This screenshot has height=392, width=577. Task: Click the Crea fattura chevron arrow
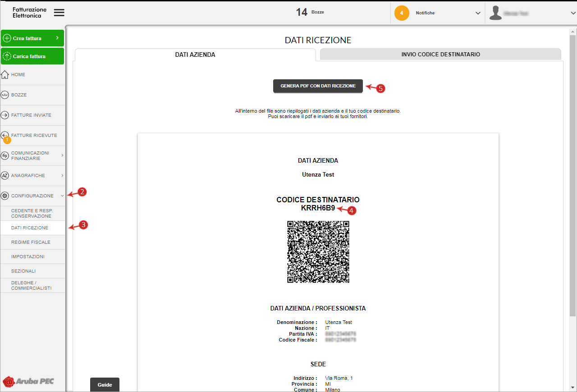(x=57, y=38)
